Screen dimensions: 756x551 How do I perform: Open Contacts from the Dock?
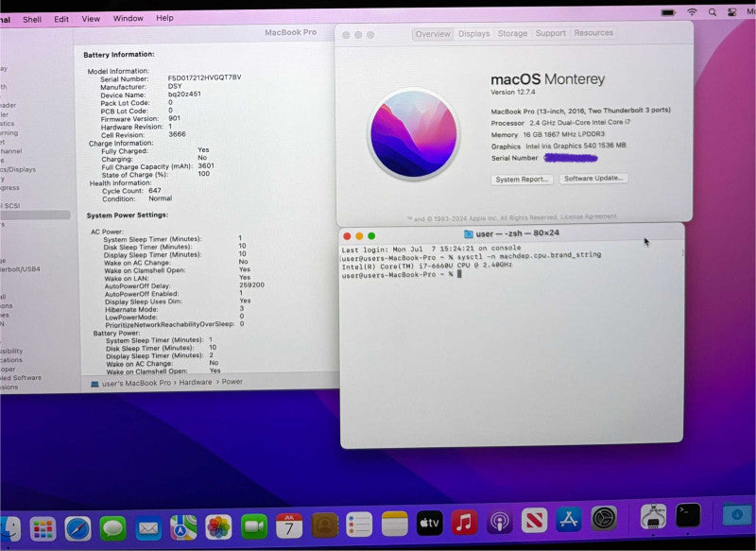(324, 525)
